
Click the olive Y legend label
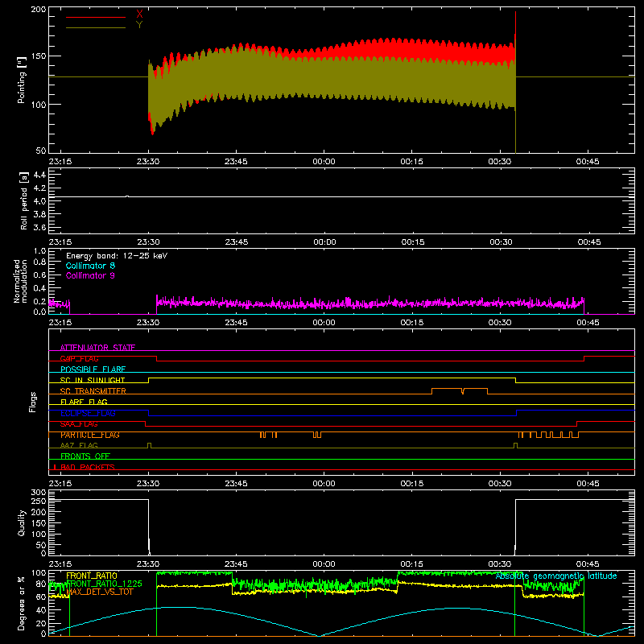click(139, 25)
